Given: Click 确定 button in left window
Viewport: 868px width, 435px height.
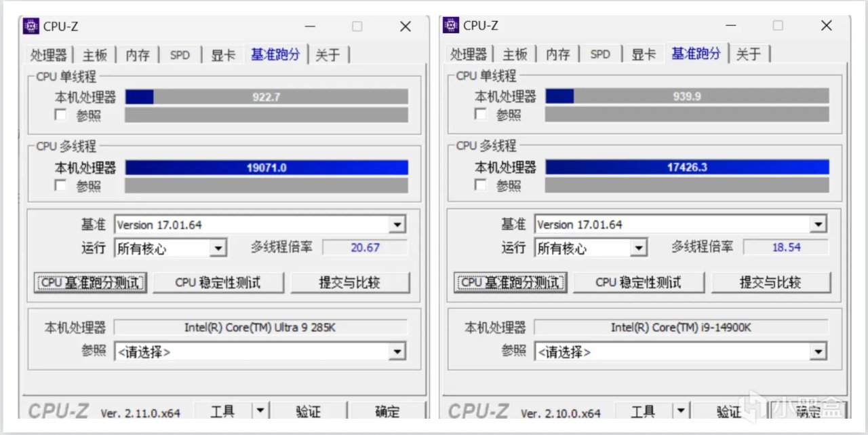Looking at the screenshot, I should [387, 411].
